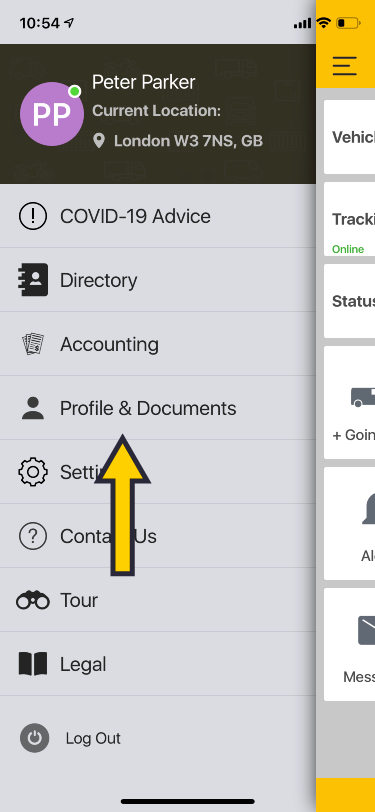Open the Tracking Online status card
This screenshot has height=812, width=375.
(x=349, y=219)
